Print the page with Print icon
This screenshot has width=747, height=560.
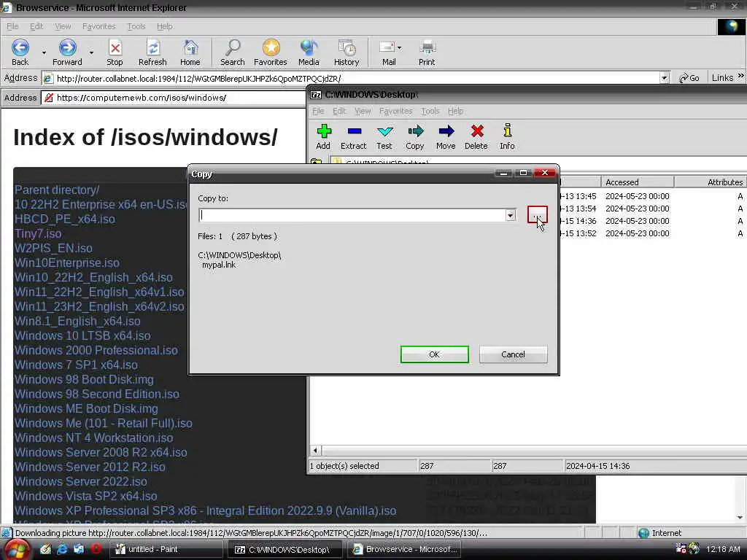(427, 52)
